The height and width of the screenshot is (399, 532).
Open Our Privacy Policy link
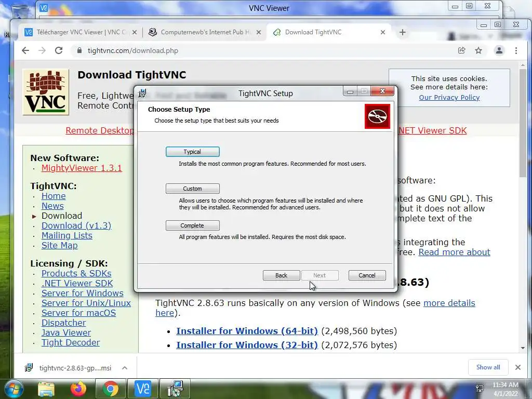coord(449,97)
